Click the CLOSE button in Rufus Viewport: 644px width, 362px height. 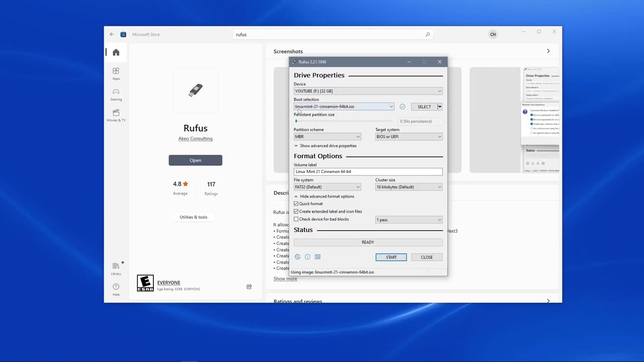(427, 257)
